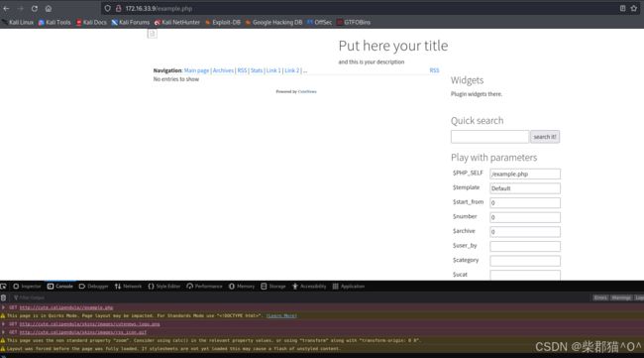
Task: Click the RSS link at right of navigation bar
Action: [x=434, y=70]
